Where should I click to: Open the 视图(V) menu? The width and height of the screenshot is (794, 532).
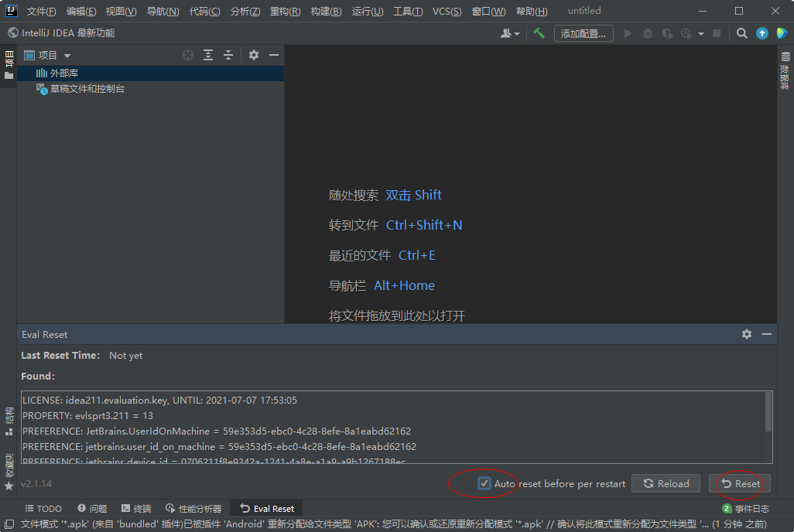(x=121, y=11)
